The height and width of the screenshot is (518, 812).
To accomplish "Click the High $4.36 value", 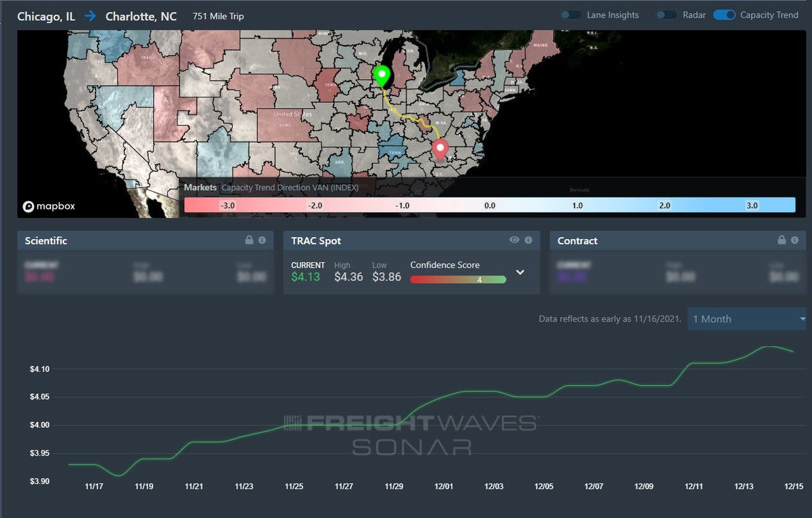I will (348, 277).
